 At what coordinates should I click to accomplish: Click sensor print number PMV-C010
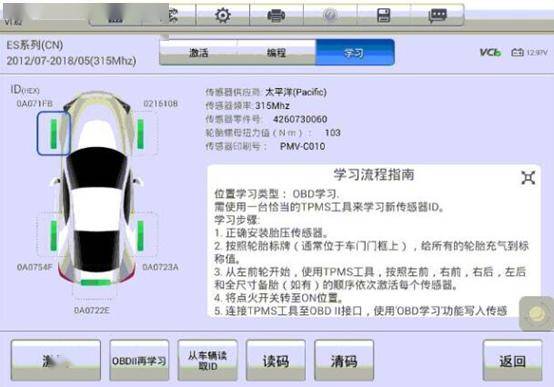click(x=302, y=146)
